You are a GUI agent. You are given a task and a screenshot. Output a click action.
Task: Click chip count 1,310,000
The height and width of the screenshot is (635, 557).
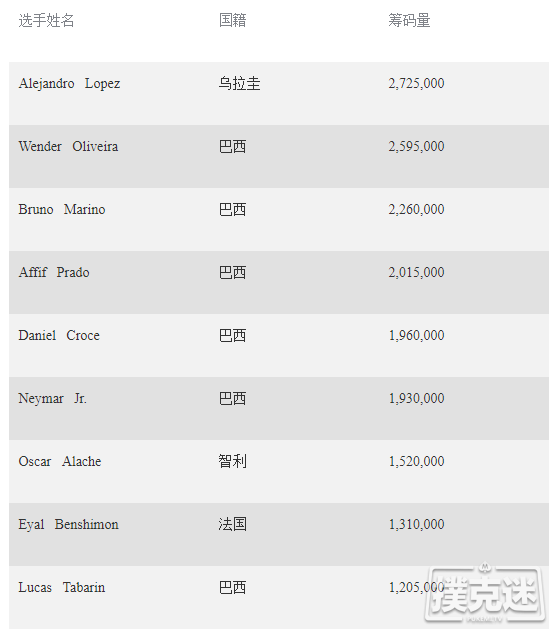click(416, 524)
